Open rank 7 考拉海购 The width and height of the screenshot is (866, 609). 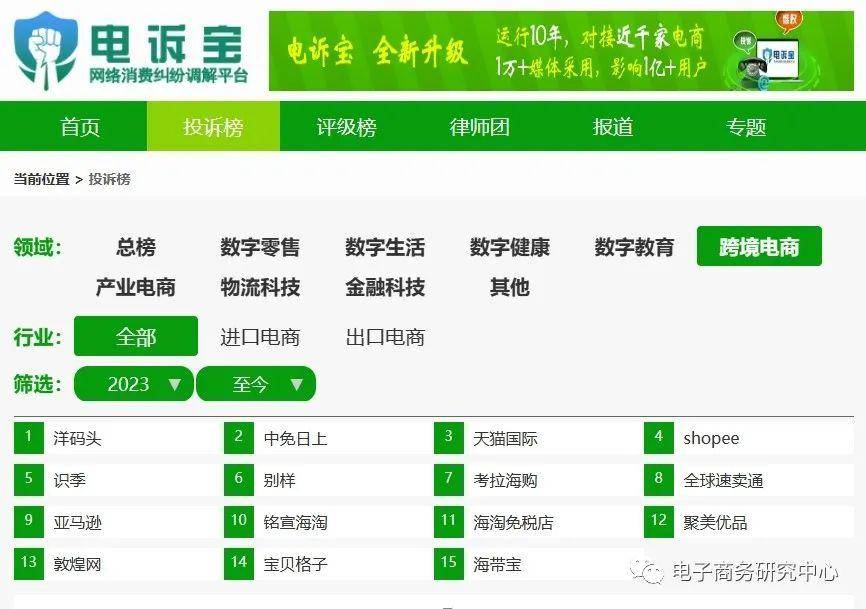pyautogui.click(x=505, y=480)
